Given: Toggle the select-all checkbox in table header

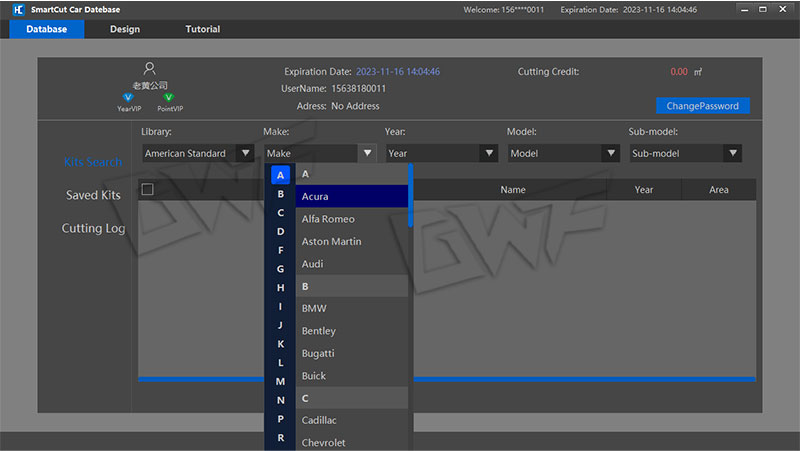Looking at the screenshot, I should [148, 189].
